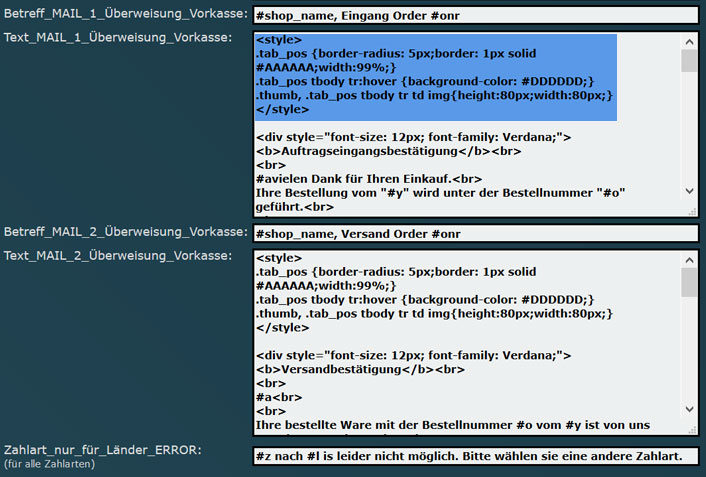Click the line 'Ihre Bestellung vom "#y"' in Text_MAIL_1
The width and height of the screenshot is (706, 477).
440,193
